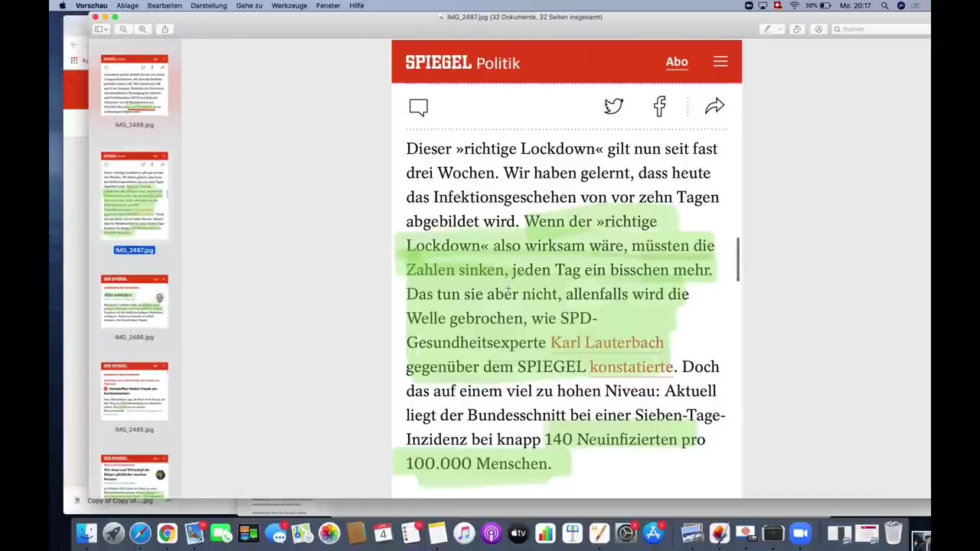Open Launchpad from the Dock
This screenshot has width=980, height=551.
click(x=113, y=533)
